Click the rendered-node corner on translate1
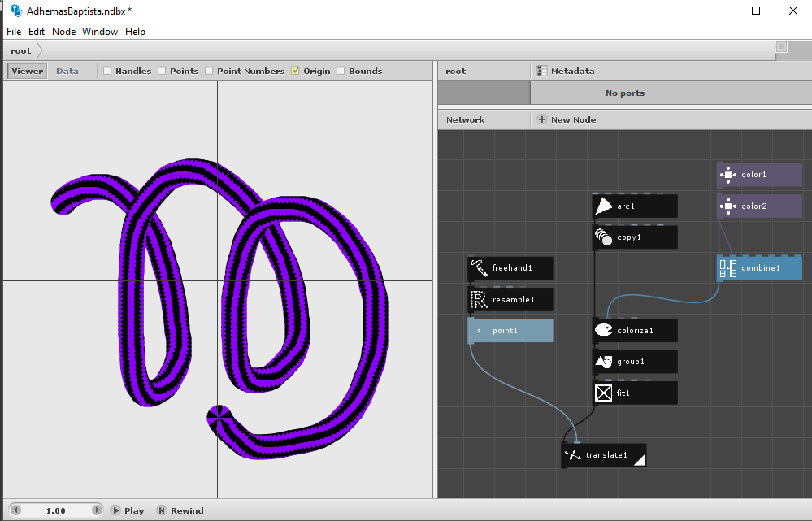This screenshot has height=521, width=812. point(640,460)
